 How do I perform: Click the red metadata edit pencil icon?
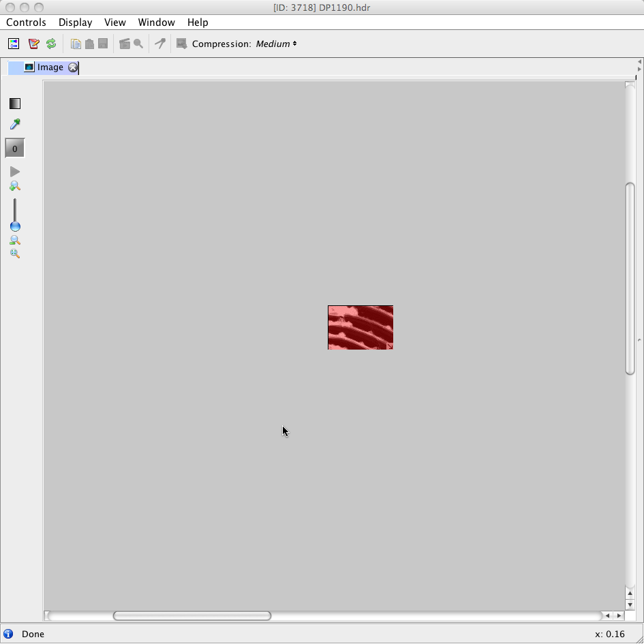click(x=33, y=44)
